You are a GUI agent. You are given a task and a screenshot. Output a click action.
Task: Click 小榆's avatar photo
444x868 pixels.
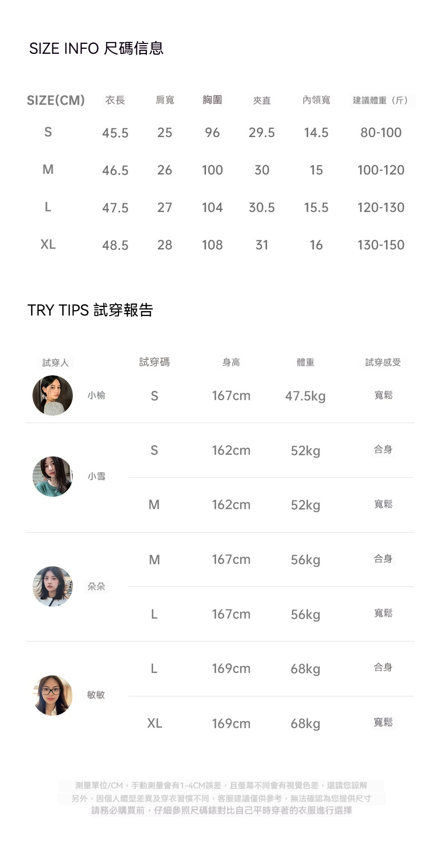pos(53,396)
